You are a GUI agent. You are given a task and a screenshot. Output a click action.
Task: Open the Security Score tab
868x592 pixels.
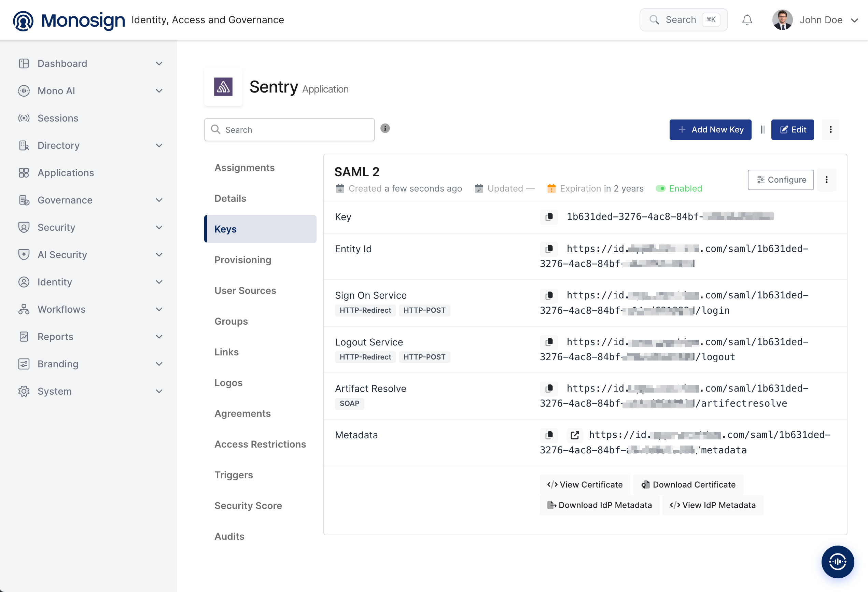click(x=260, y=505)
